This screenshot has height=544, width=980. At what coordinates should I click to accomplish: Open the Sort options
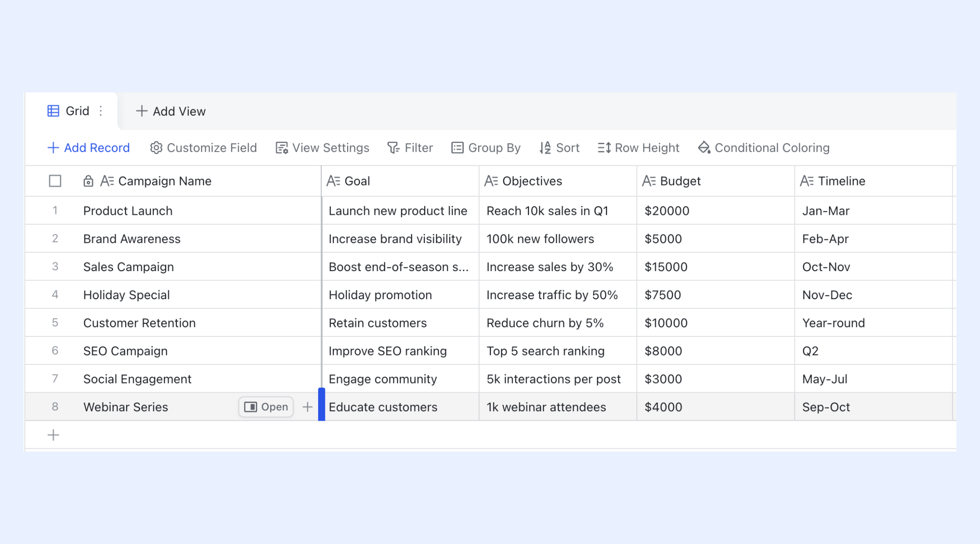pos(559,148)
